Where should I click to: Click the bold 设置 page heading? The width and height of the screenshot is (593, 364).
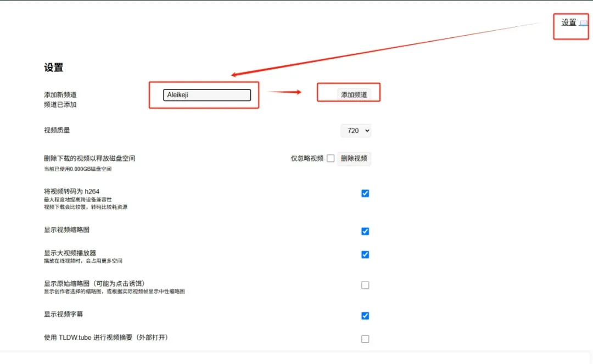(x=54, y=68)
